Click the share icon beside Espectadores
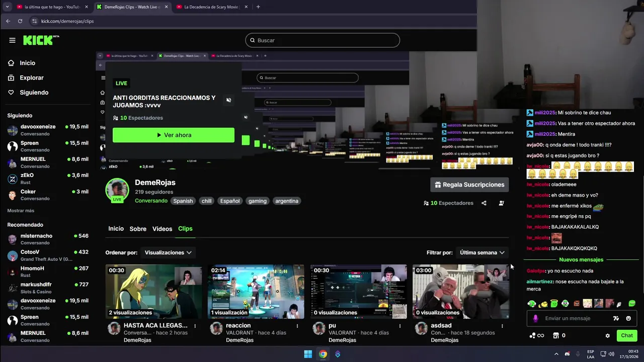The height and width of the screenshot is (362, 644). 484,203
